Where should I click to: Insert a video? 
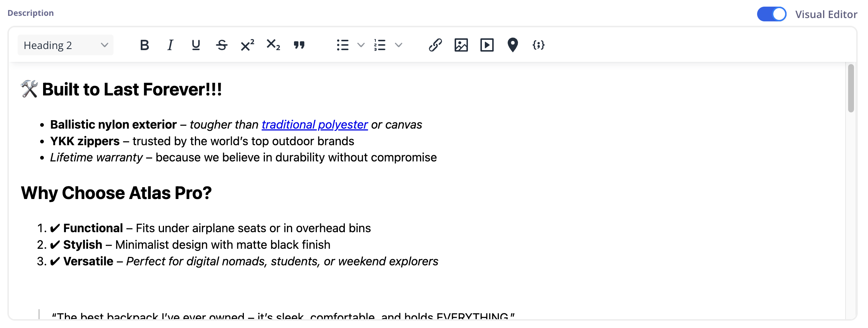pos(487,45)
